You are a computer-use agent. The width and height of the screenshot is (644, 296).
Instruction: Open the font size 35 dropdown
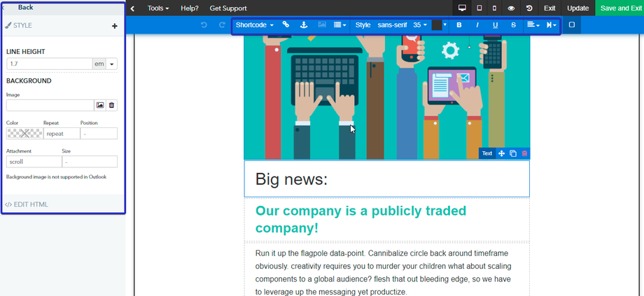click(x=419, y=25)
